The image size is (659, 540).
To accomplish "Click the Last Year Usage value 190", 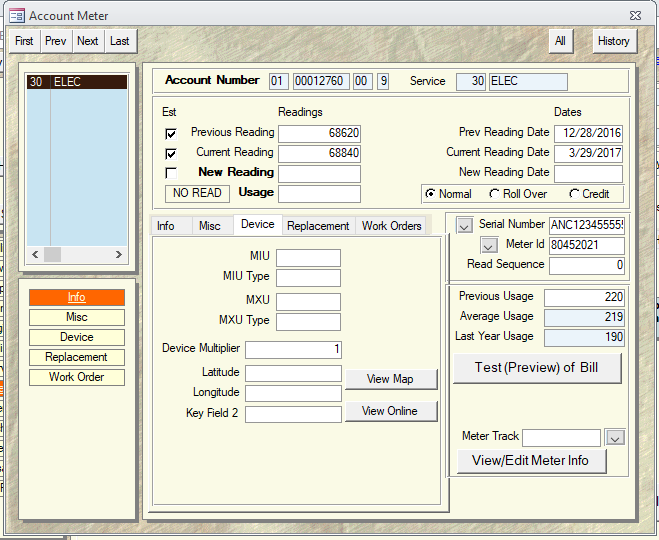I will 584,338.
